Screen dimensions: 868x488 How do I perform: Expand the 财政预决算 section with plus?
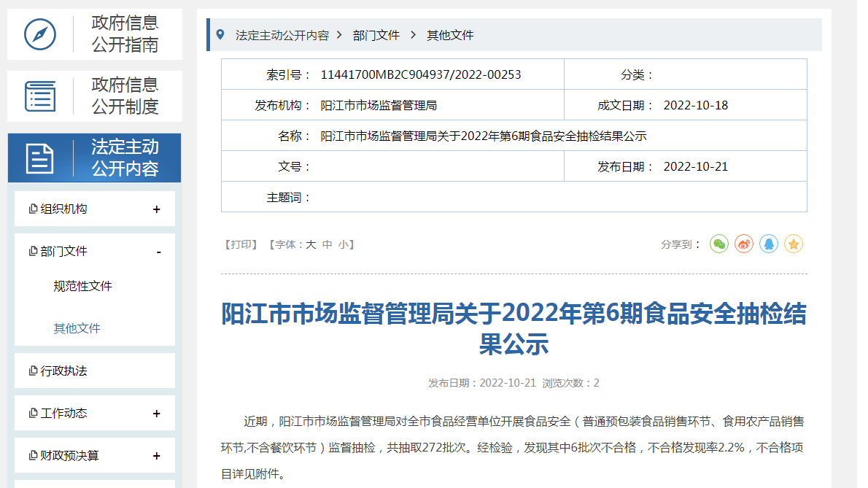point(157,456)
